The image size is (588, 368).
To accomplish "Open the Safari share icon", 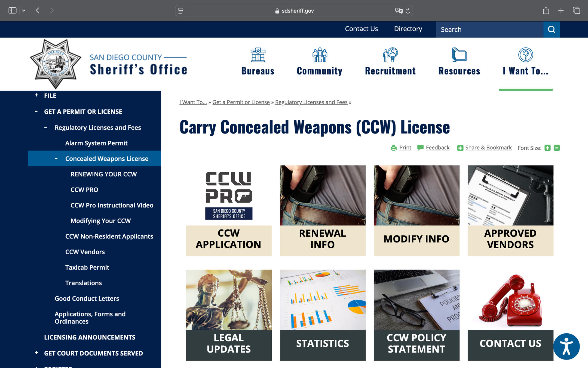I will pos(546,11).
